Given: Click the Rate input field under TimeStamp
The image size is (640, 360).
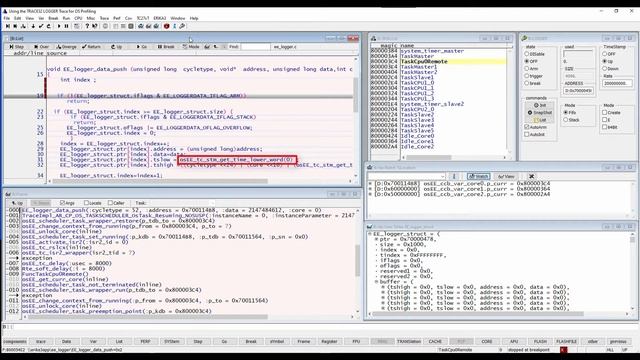Looking at the screenshot, I should point(617,83).
